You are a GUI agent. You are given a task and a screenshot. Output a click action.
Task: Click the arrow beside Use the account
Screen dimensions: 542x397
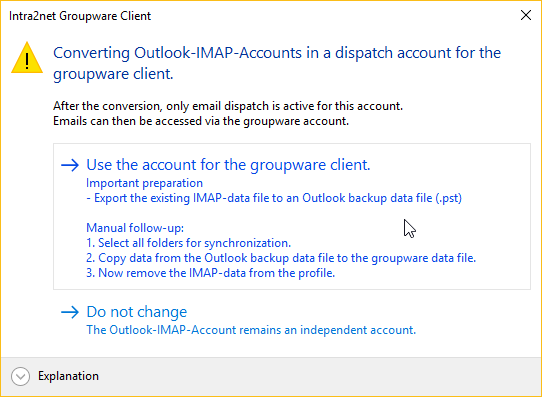(70, 165)
